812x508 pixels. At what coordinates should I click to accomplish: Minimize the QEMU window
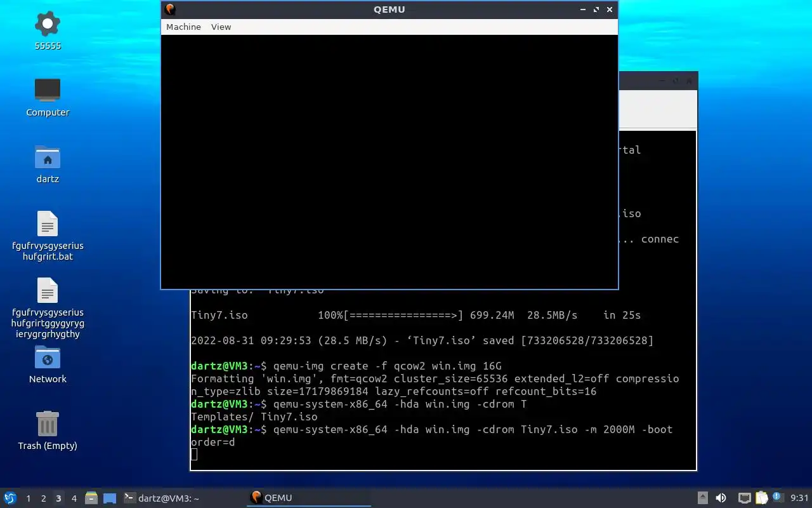pos(583,10)
